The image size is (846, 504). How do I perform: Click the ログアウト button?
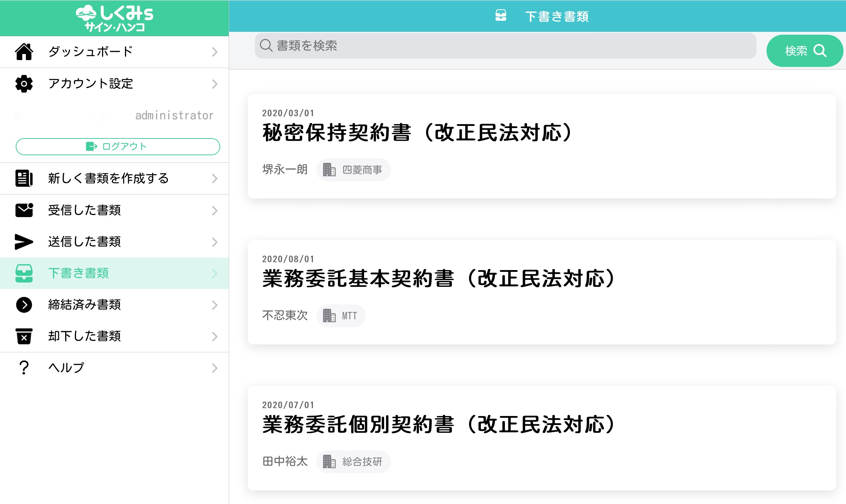pyautogui.click(x=118, y=146)
